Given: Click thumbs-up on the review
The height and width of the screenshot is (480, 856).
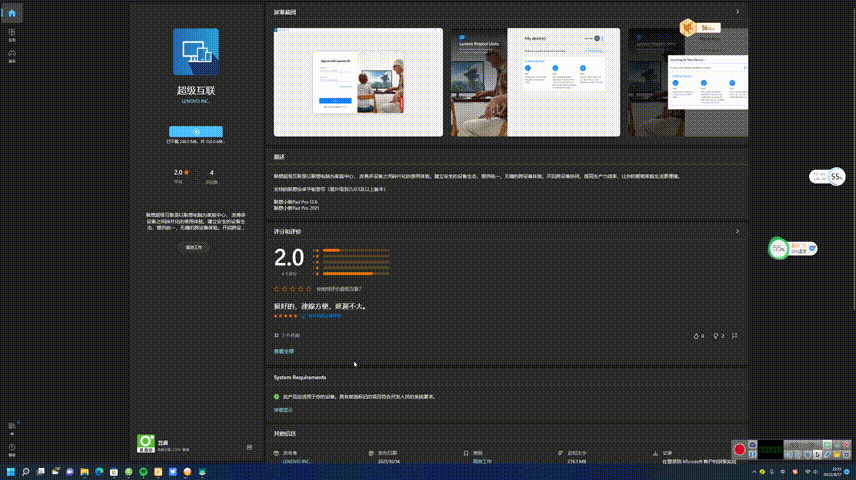Looking at the screenshot, I should (698, 336).
